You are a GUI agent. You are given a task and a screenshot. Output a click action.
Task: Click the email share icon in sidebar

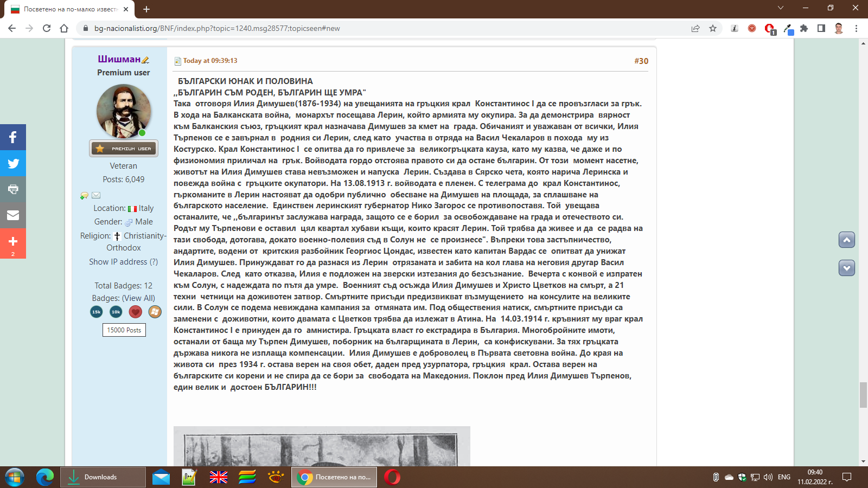[13, 215]
